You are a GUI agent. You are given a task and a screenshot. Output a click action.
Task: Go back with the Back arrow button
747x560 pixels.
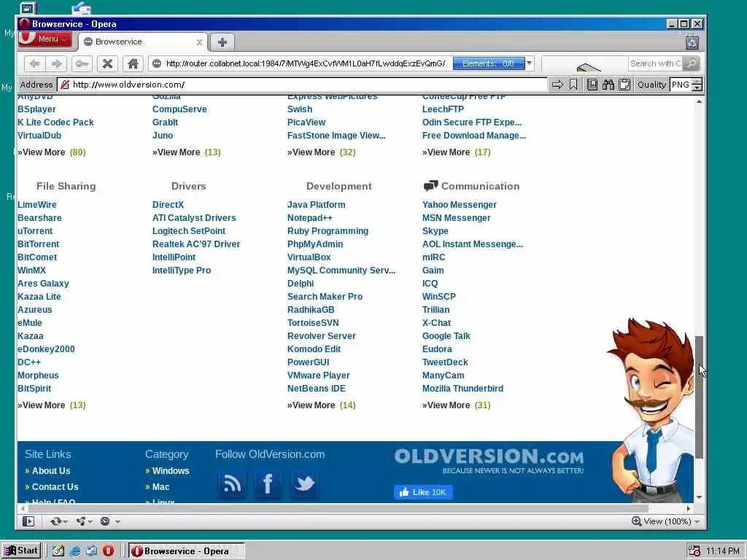(34, 63)
